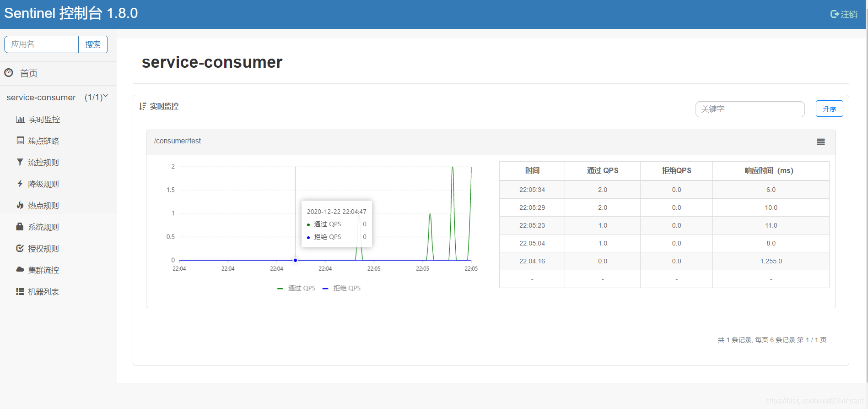Click the logout icon in the header
The width and height of the screenshot is (868, 409).
point(835,14)
